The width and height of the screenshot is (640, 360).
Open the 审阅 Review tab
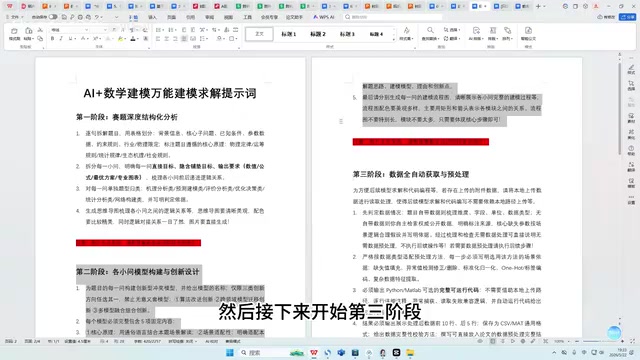pos(209,17)
